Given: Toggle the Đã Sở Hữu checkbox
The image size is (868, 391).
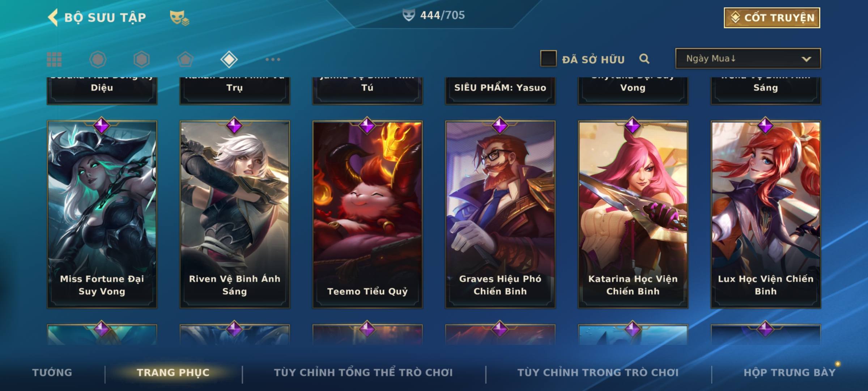Looking at the screenshot, I should [x=548, y=59].
